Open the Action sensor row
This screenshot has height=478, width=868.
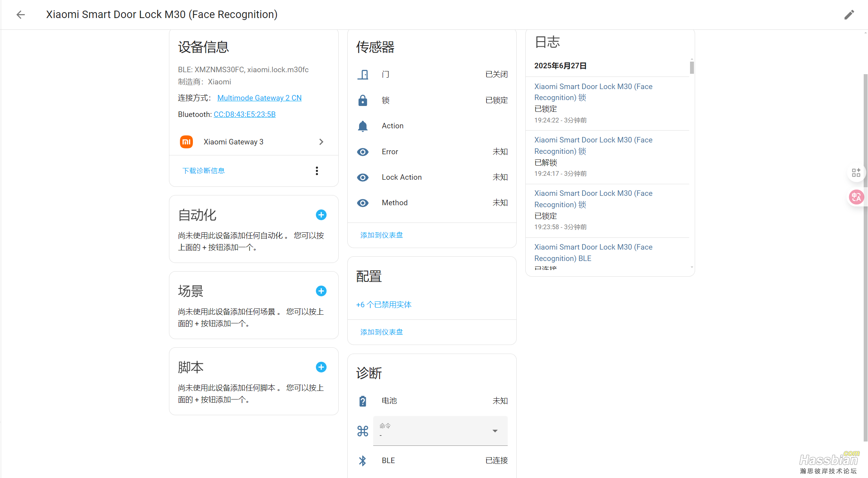[432, 126]
